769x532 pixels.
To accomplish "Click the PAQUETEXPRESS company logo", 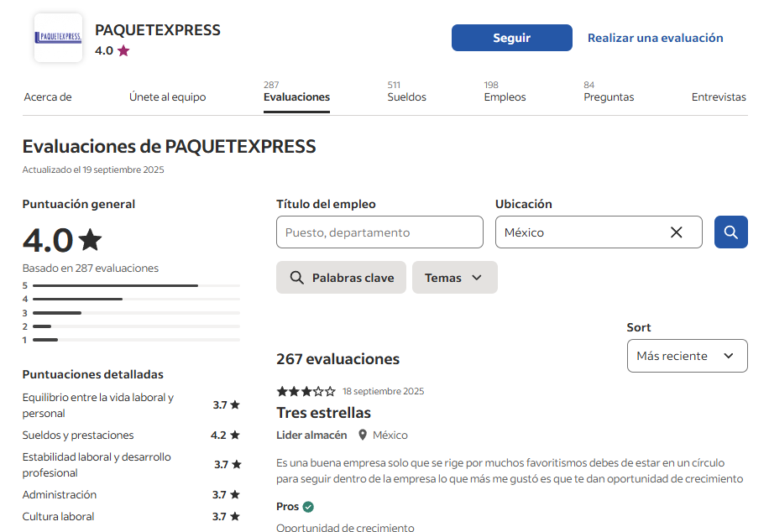I will (x=59, y=38).
